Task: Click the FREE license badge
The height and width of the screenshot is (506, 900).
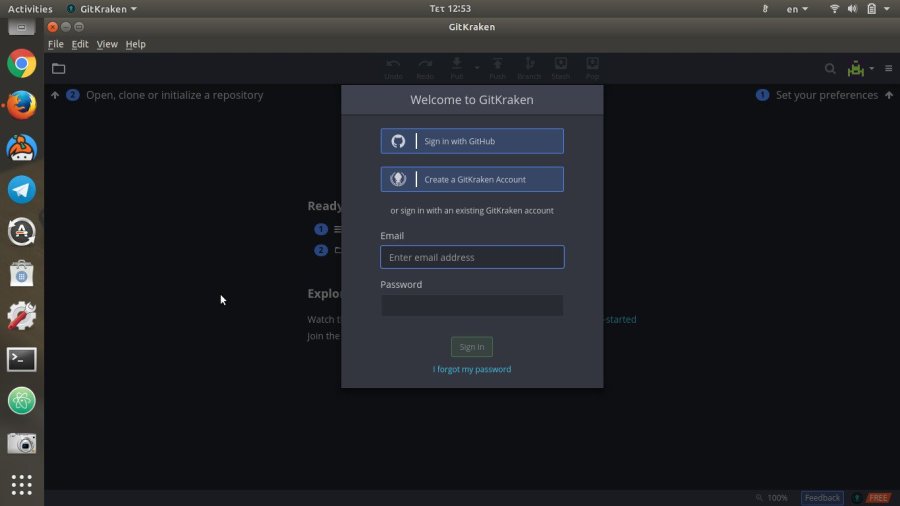Action: [878, 498]
